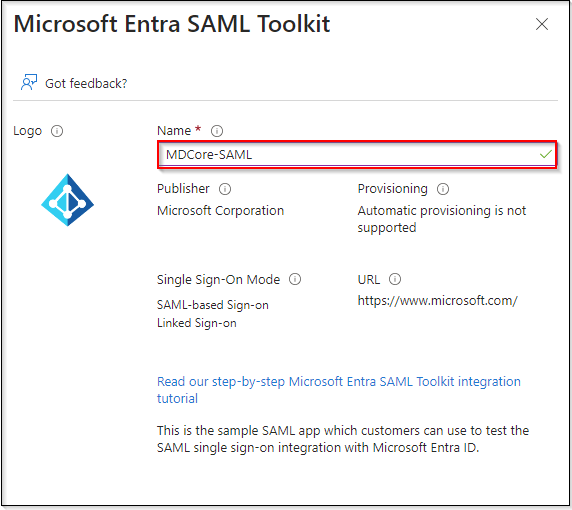The height and width of the screenshot is (510, 572).
Task: Click the info icon beside Name
Action: point(217,131)
